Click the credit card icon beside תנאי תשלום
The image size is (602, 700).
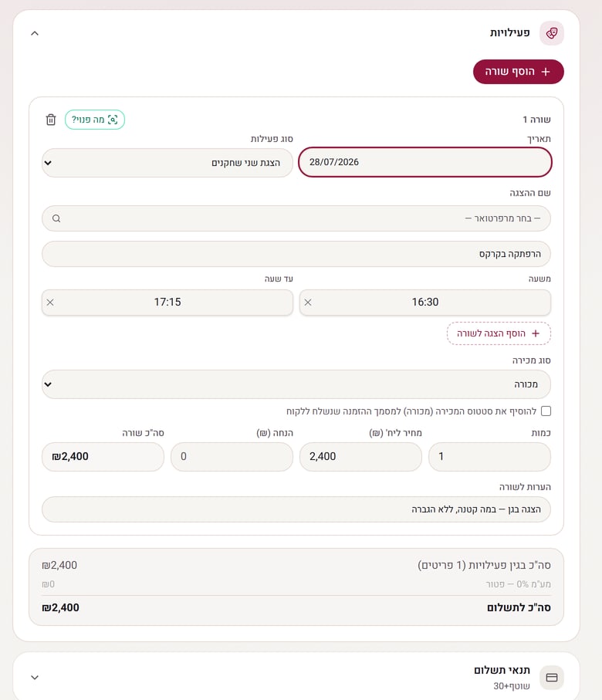pyautogui.click(x=552, y=678)
